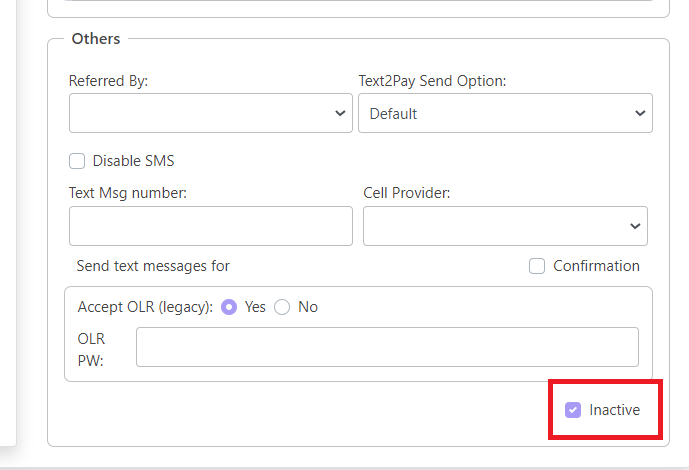Check the Confirmation checkbox

click(x=537, y=266)
